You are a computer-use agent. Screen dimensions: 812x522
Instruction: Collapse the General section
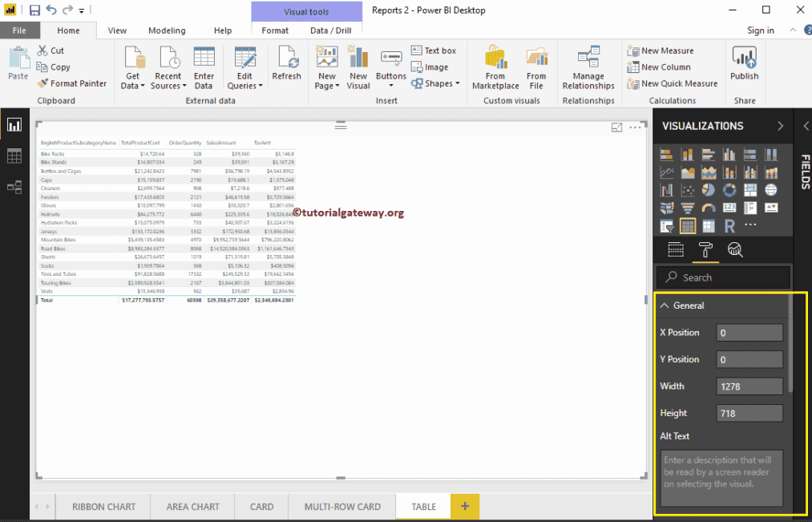666,306
